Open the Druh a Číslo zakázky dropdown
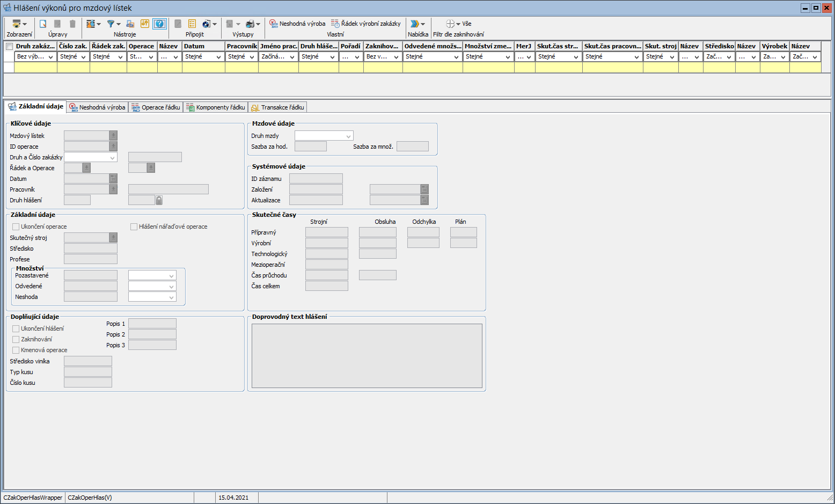Screen dimensions: 835x504 click(112, 157)
